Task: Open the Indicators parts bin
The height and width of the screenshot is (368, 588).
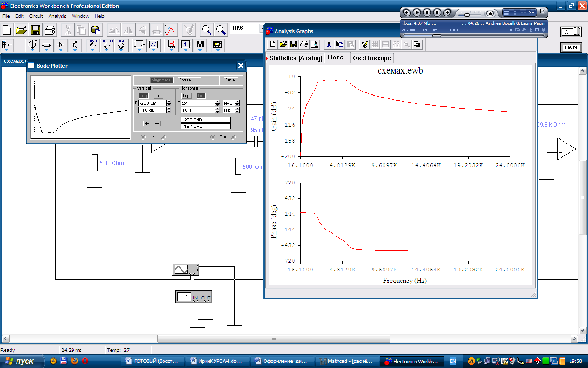Action: [x=171, y=45]
